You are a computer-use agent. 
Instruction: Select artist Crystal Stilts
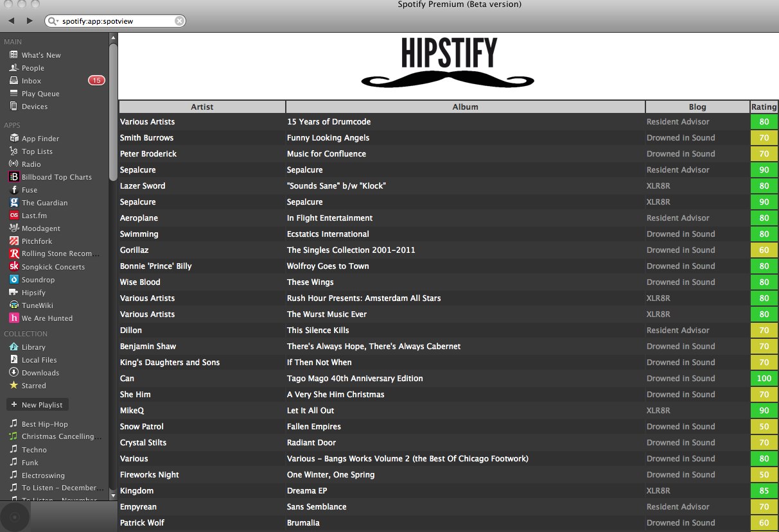tap(143, 443)
